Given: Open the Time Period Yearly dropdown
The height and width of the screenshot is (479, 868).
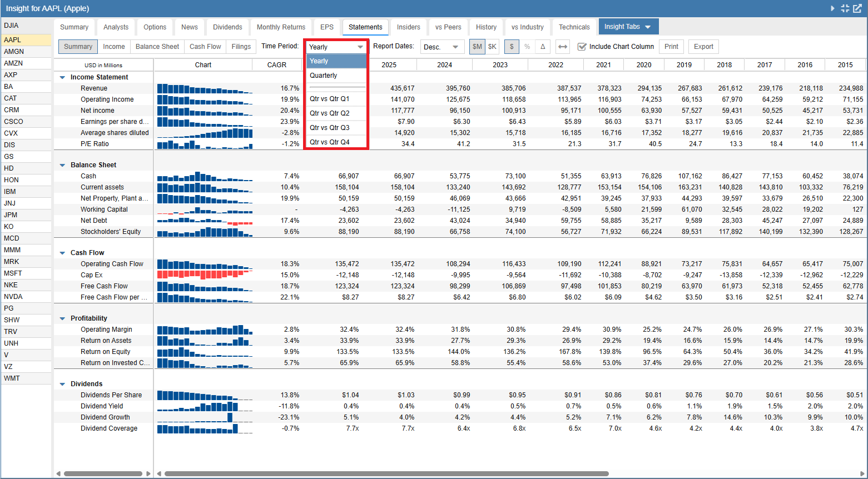Looking at the screenshot, I should [x=336, y=47].
